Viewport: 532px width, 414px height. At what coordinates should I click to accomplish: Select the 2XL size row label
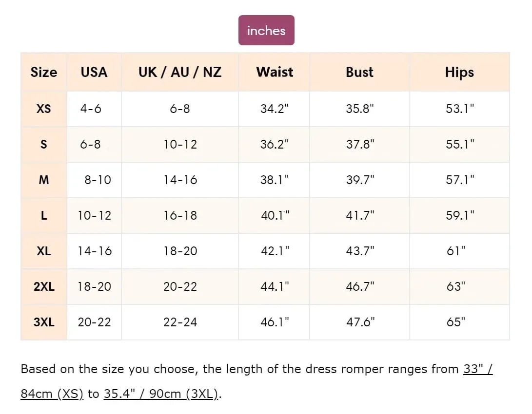coord(44,286)
